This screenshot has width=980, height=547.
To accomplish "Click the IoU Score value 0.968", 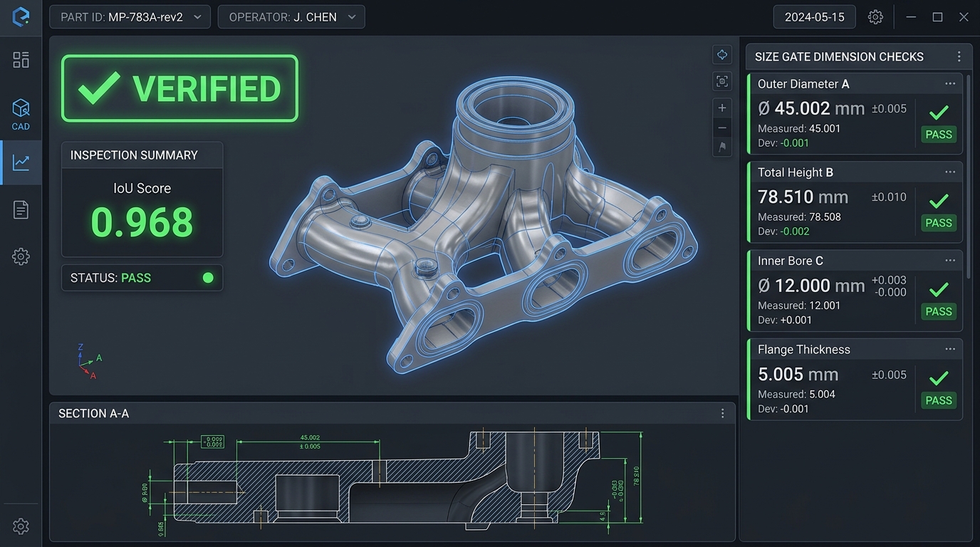I will [x=142, y=222].
